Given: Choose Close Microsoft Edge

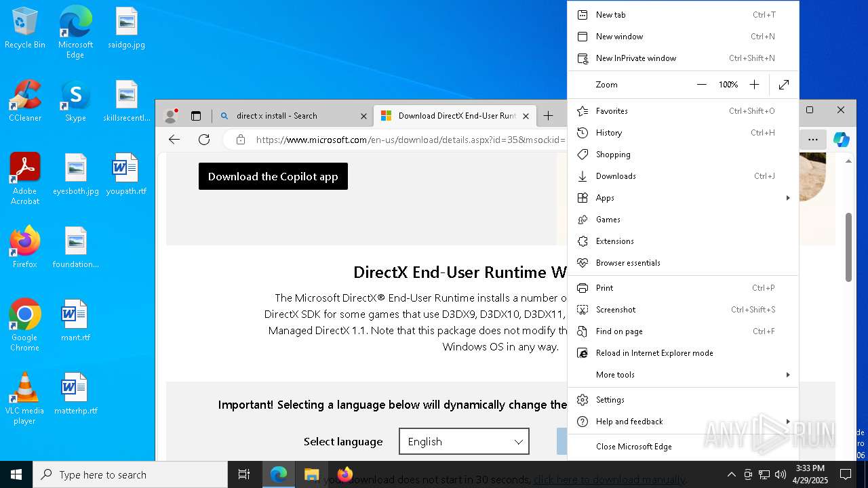Looking at the screenshot, I should tap(683, 447).
